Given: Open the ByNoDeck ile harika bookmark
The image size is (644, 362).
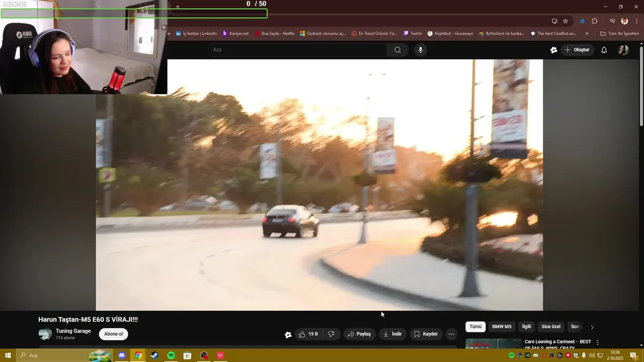Looking at the screenshot, I should [x=502, y=34].
